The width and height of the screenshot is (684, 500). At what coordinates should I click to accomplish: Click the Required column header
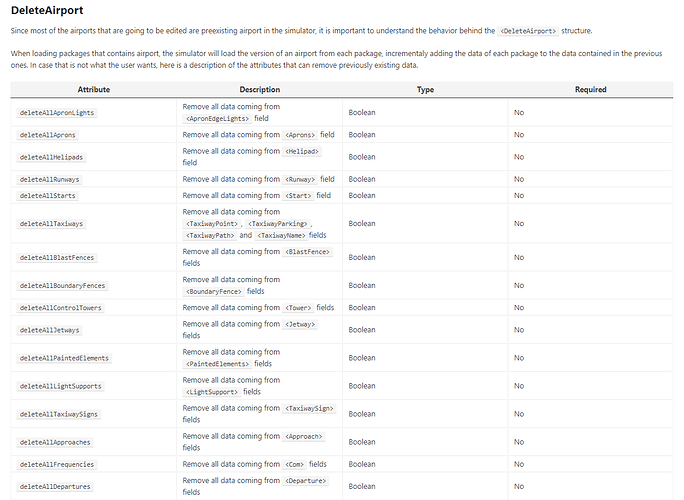(591, 89)
